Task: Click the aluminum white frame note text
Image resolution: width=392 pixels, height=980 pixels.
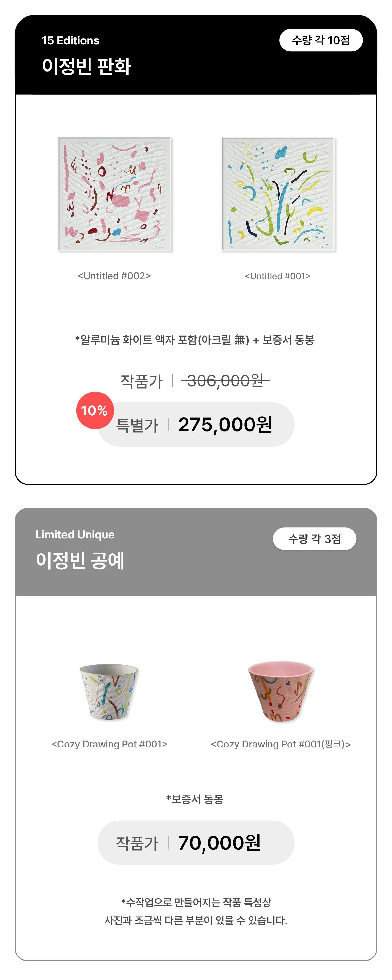Action: pos(194,340)
